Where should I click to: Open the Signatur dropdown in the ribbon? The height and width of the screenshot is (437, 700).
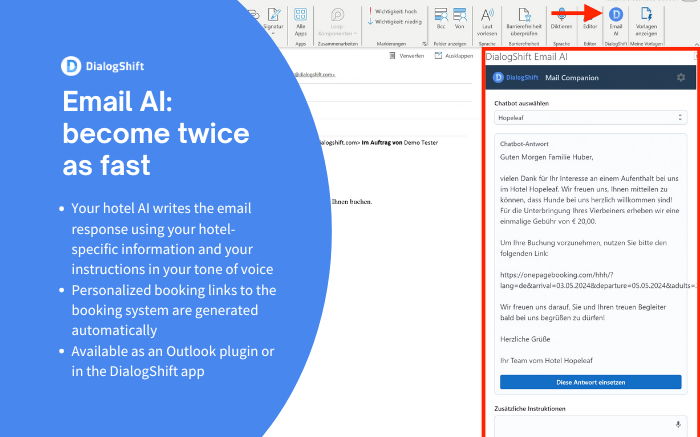point(273,20)
